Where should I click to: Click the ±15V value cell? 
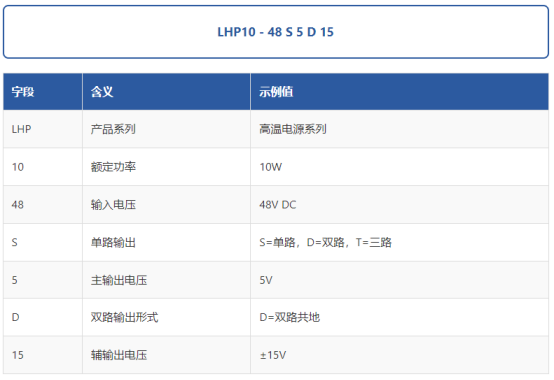(400, 355)
